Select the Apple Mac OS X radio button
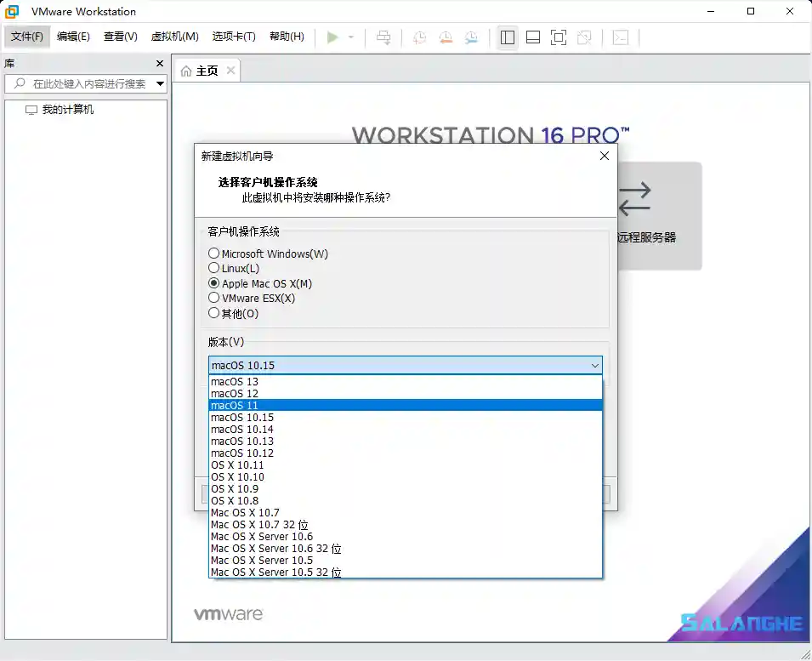Screen dimensions: 812x661 [213, 283]
